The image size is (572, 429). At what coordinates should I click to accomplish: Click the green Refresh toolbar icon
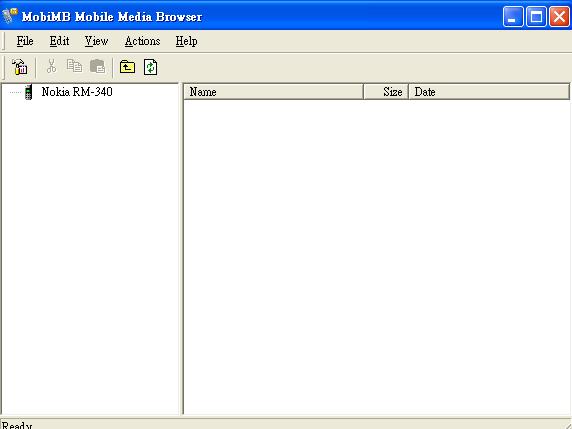[x=150, y=67]
